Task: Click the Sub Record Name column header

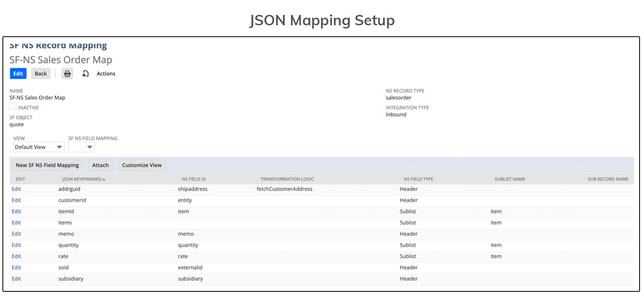Action: 608,179
